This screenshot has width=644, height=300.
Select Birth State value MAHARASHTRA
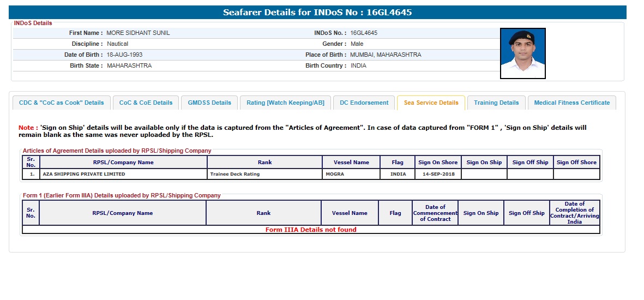(x=129, y=66)
